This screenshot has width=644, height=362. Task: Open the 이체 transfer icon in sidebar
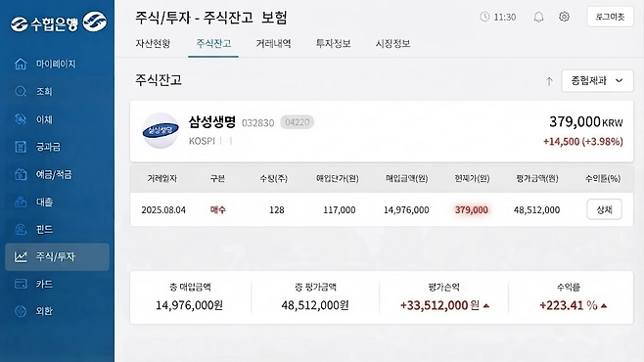[x=21, y=119]
